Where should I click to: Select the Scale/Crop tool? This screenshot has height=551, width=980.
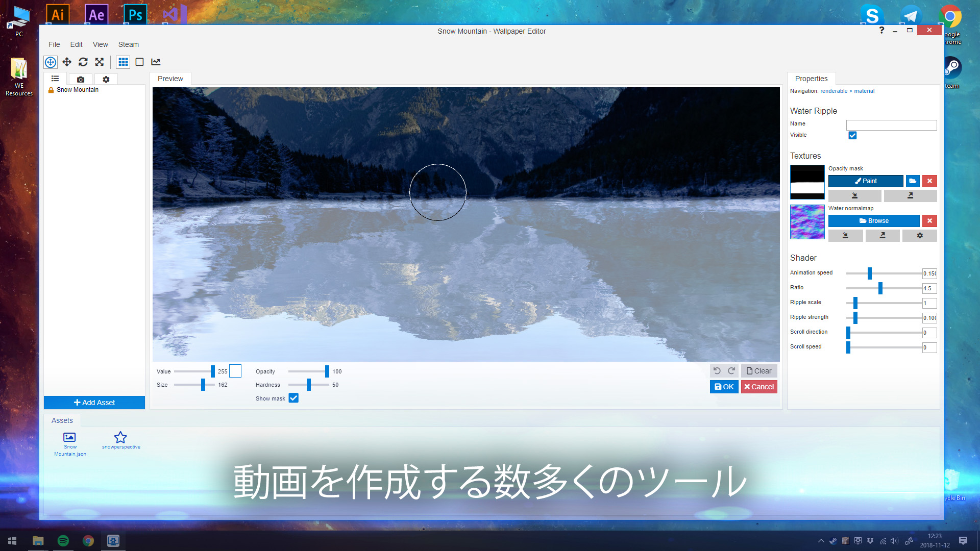point(100,62)
